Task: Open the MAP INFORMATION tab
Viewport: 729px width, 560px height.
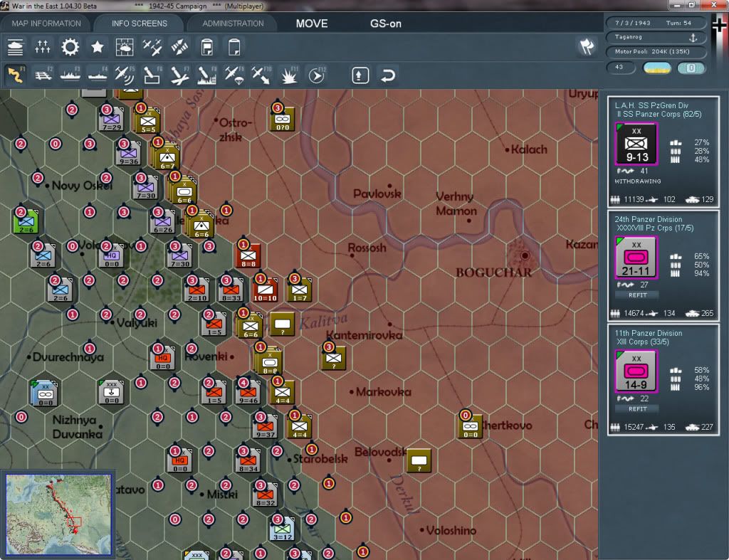Action: tap(46, 23)
